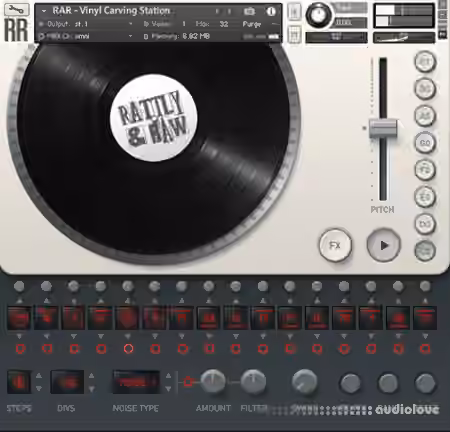Image resolution: width=450 pixels, height=432 pixels.
Task: Select the topmost round key button
Action: tap(425, 62)
